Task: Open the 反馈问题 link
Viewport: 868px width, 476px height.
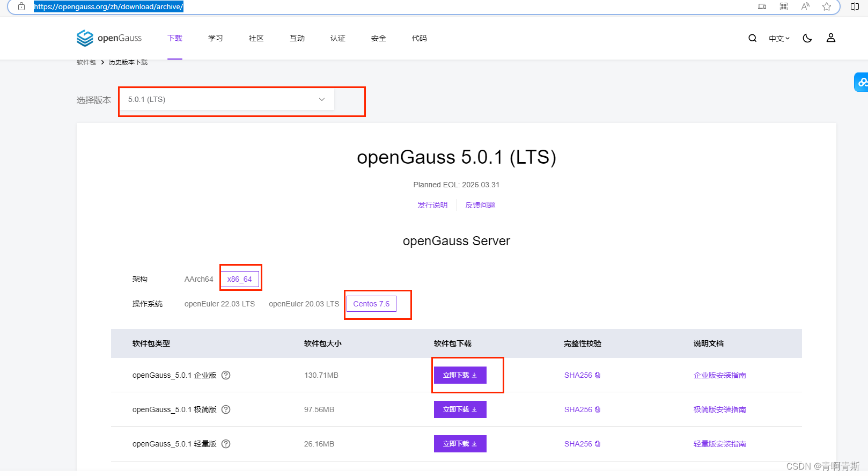Action: (x=480, y=205)
